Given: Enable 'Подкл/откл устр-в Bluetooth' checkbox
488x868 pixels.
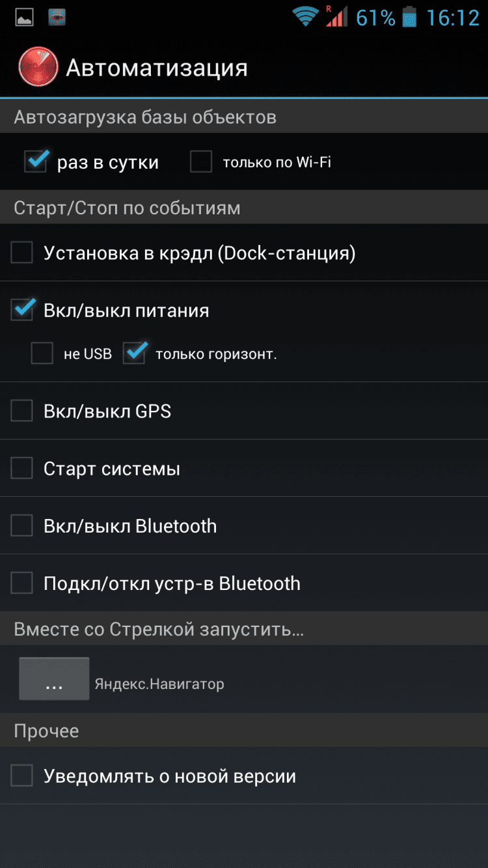Looking at the screenshot, I should pyautogui.click(x=22, y=583).
